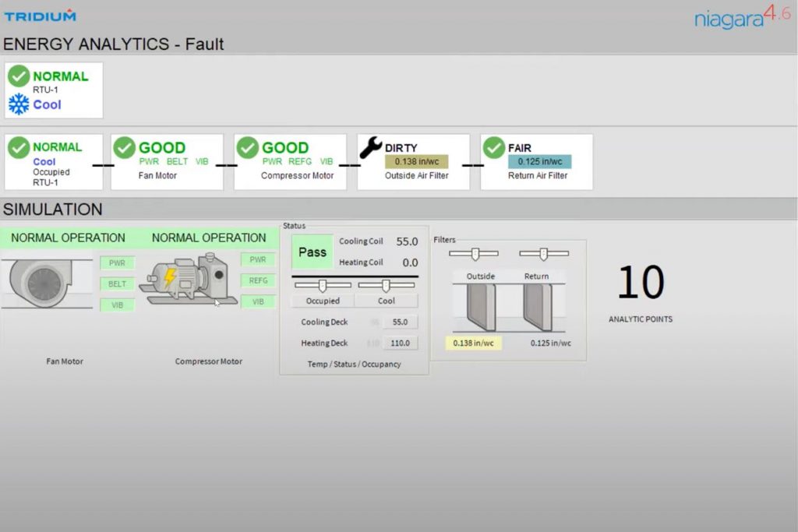798x532 pixels.
Task: Toggle the BELT indicator on the Fan Motor
Action: tap(117, 284)
